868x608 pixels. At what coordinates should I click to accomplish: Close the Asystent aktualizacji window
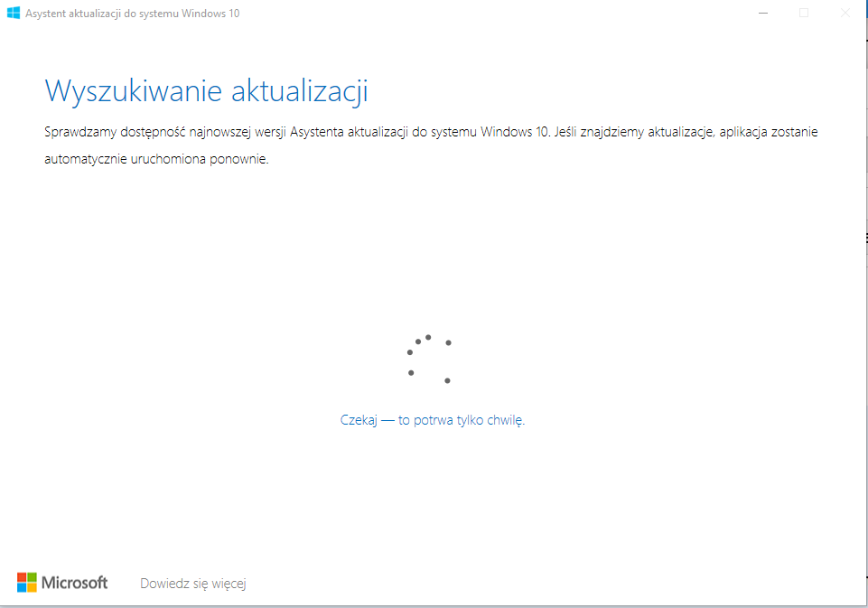[x=845, y=13]
